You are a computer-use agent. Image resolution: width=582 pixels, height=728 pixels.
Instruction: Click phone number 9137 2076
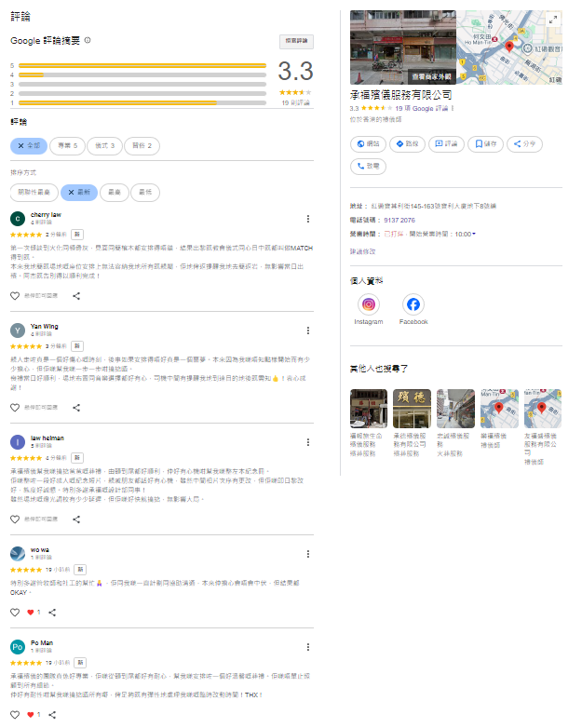(399, 220)
